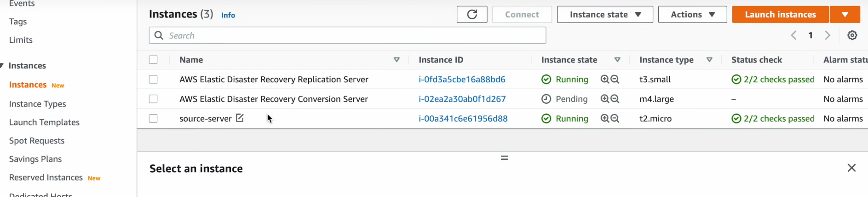Zoom in filter for Replication Server state
The image size is (868, 197).
[x=605, y=79]
